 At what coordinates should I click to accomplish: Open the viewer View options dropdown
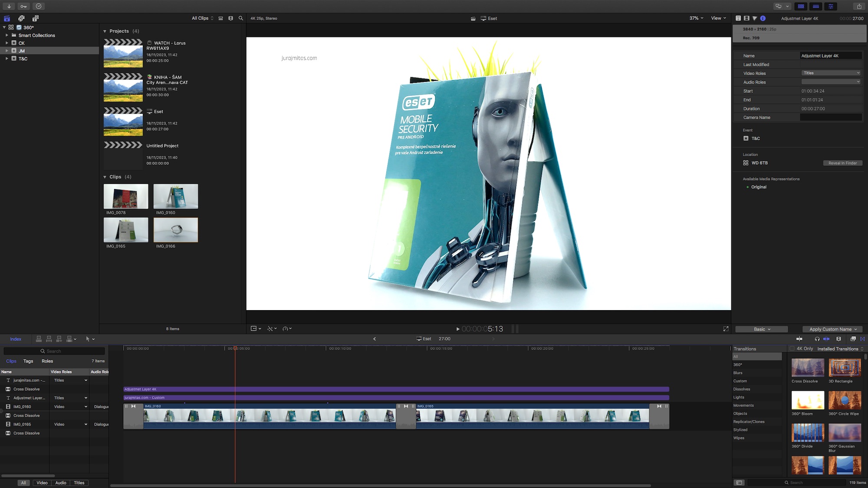click(718, 18)
